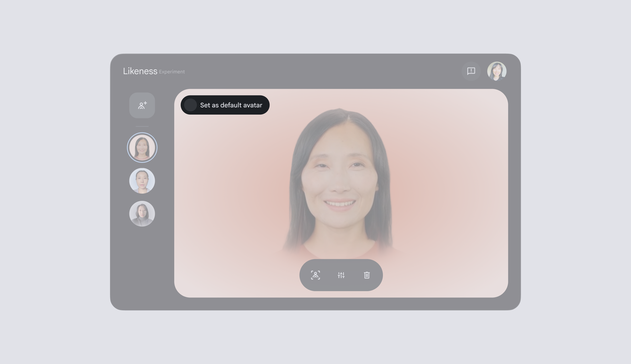Open the account profile picture

click(496, 71)
